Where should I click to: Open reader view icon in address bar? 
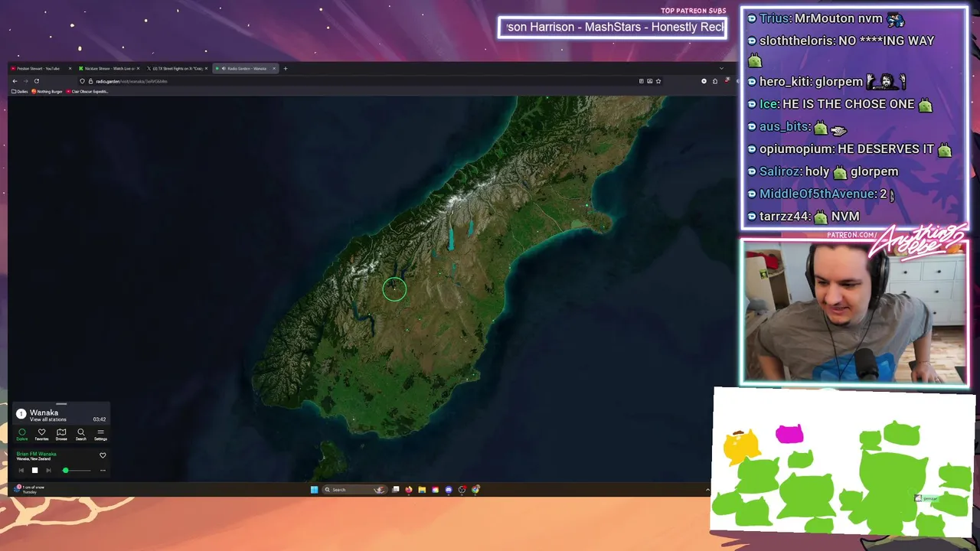642,81
